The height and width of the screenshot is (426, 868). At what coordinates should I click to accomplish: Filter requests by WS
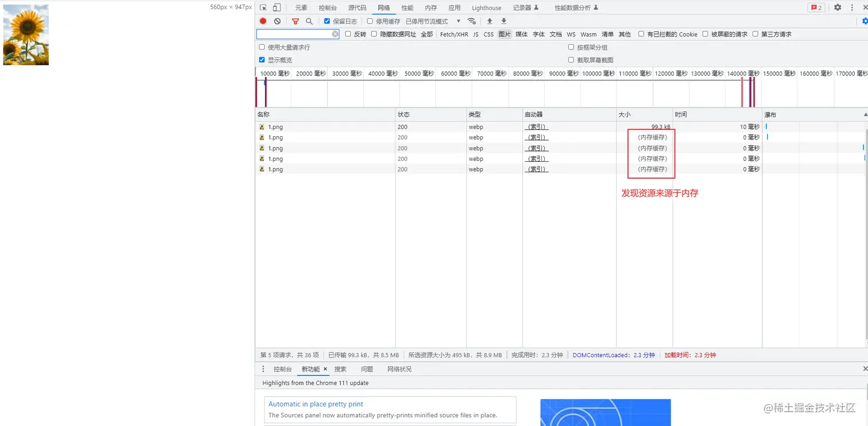(571, 34)
